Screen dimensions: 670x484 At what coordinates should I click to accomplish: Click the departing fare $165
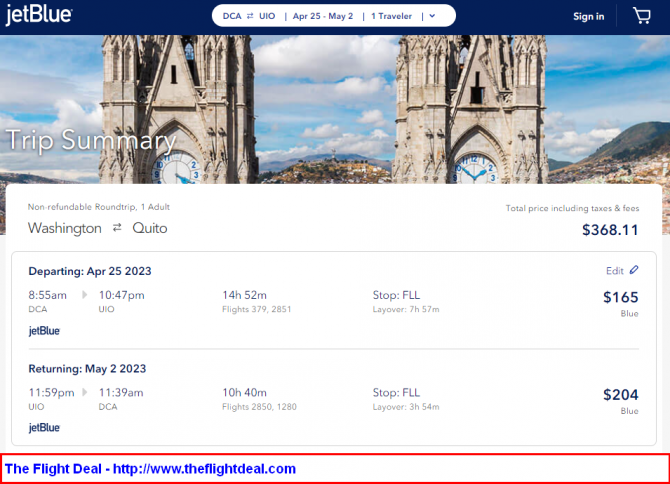pyautogui.click(x=620, y=297)
